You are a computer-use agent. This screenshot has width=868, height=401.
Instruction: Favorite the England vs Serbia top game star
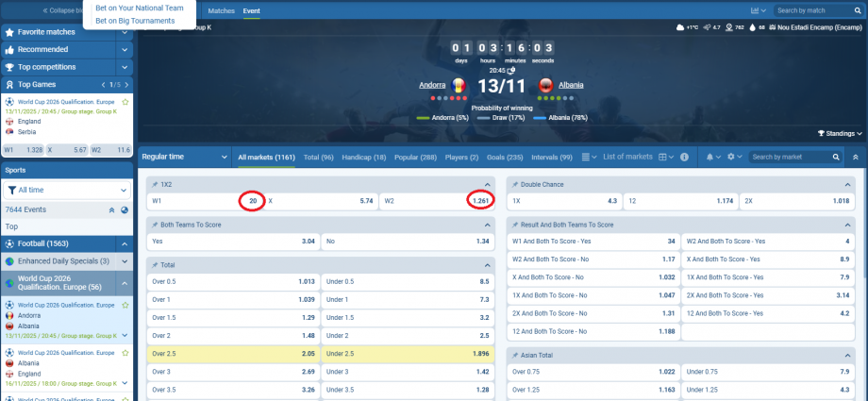pos(125,102)
